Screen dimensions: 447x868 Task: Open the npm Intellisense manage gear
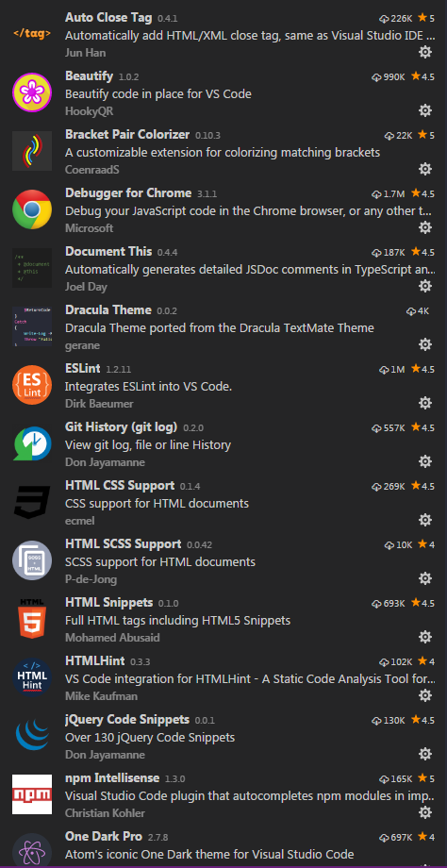pyautogui.click(x=425, y=812)
